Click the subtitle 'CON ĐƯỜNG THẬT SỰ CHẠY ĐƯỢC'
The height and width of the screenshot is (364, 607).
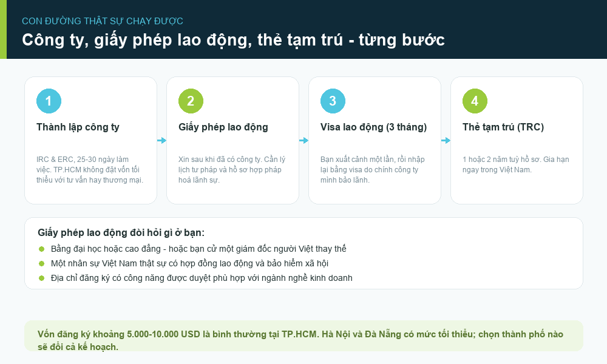point(103,21)
